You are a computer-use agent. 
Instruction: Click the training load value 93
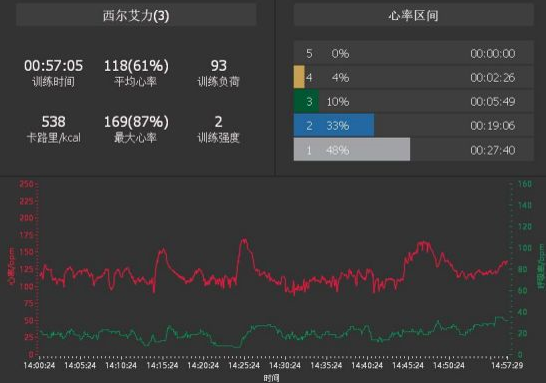[219, 65]
